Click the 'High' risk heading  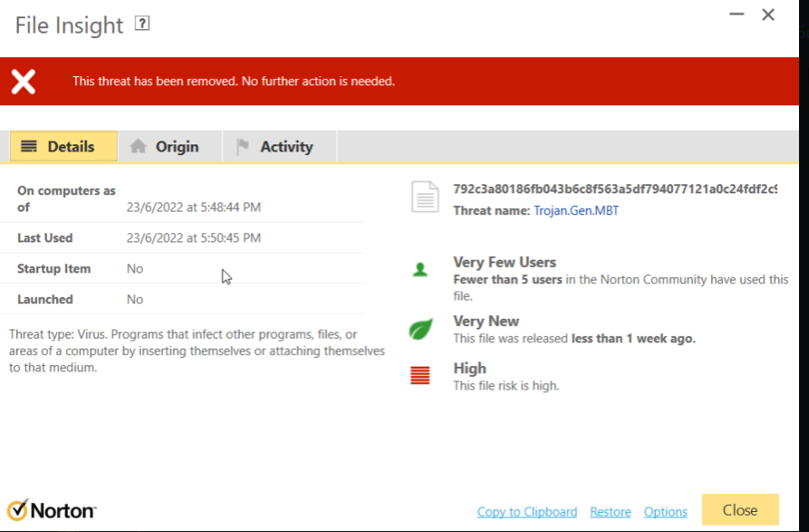click(x=469, y=368)
